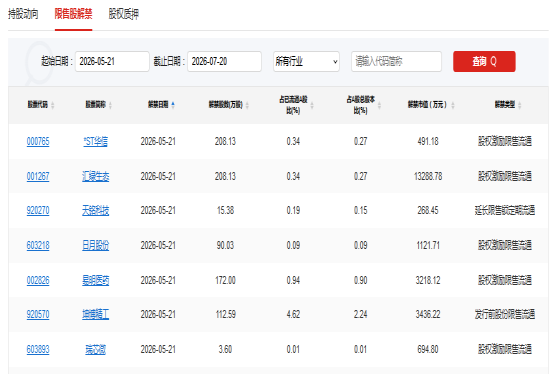Open the 坤博精工 stock name link
This screenshot has height=374, width=559.
click(96, 314)
